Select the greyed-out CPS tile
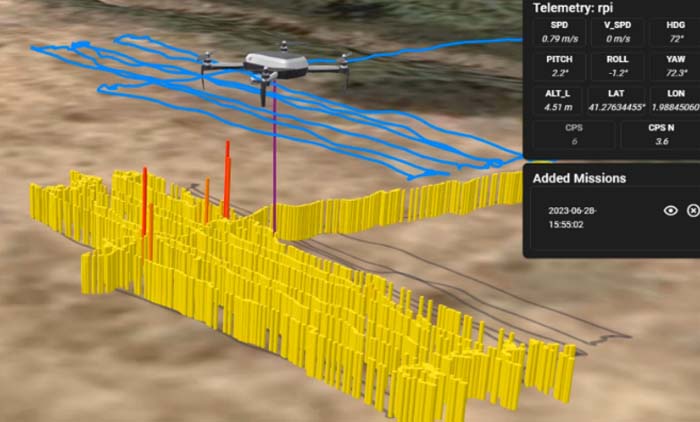This screenshot has width=700, height=422. coord(574,135)
